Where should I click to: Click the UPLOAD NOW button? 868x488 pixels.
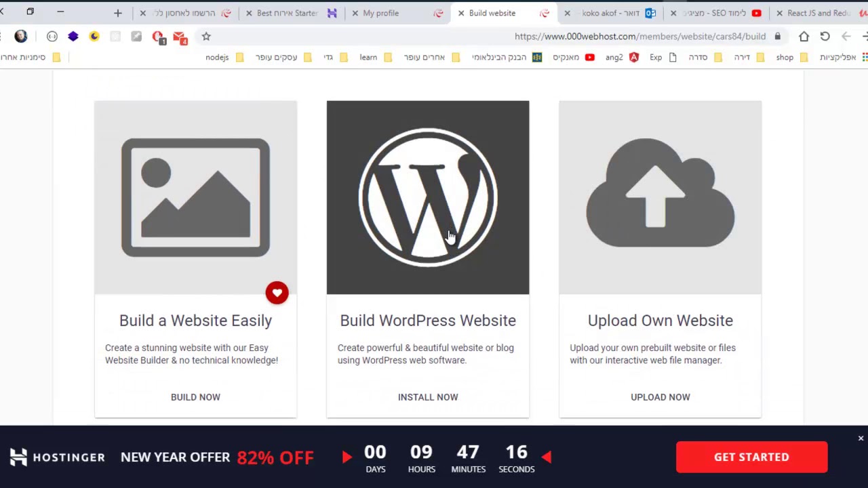tap(660, 397)
